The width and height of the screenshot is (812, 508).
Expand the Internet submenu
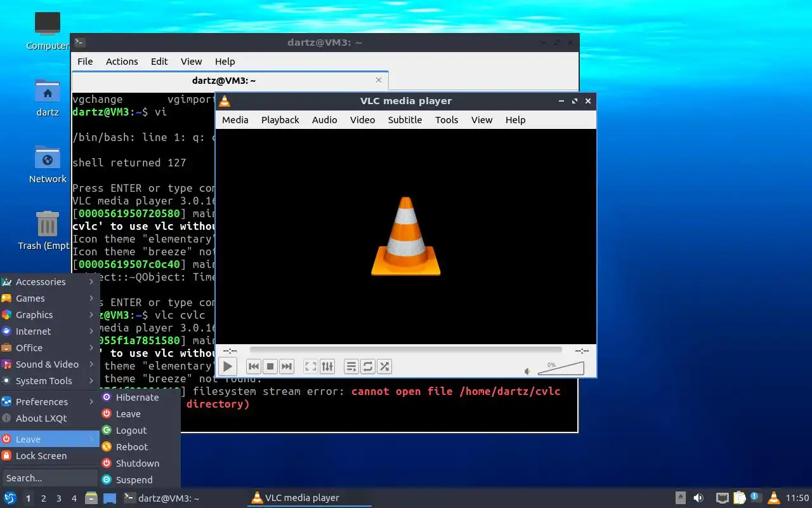pyautogui.click(x=49, y=331)
